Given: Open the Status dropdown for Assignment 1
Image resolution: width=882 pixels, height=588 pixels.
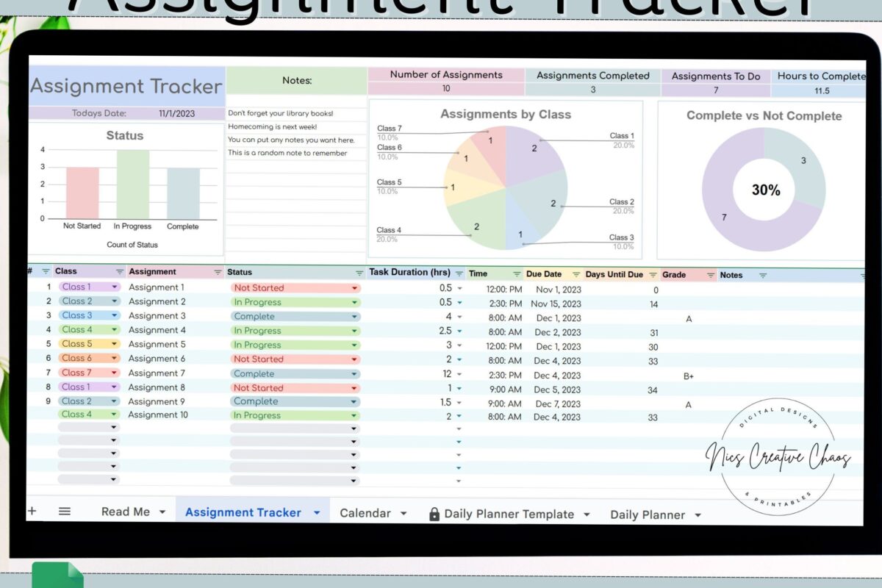Looking at the screenshot, I should 355,287.
